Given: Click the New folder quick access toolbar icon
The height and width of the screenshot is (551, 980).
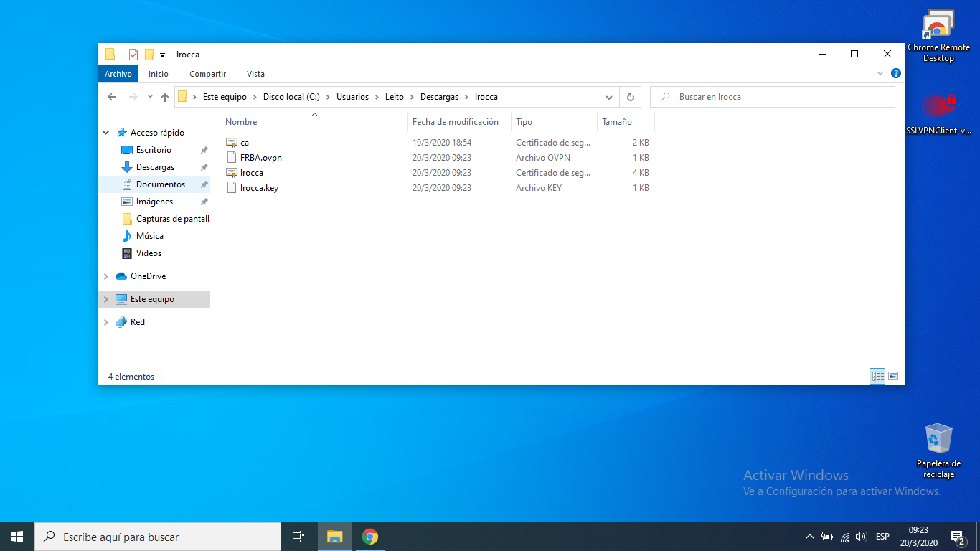Looking at the screenshot, I should point(149,55).
